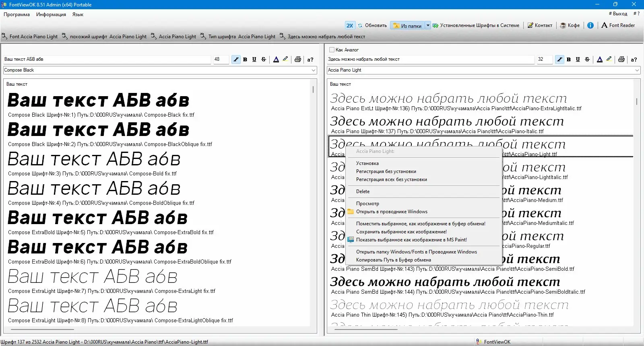Edit the font size 48 field

221,59
